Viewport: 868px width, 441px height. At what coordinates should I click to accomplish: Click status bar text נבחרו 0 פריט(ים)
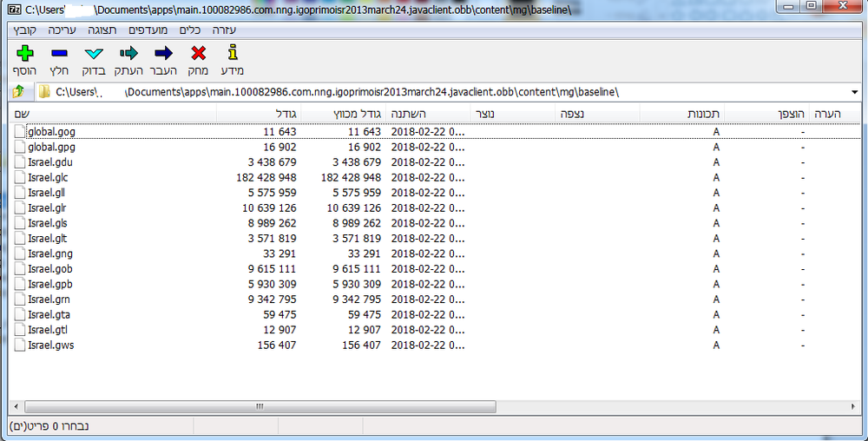(x=49, y=426)
